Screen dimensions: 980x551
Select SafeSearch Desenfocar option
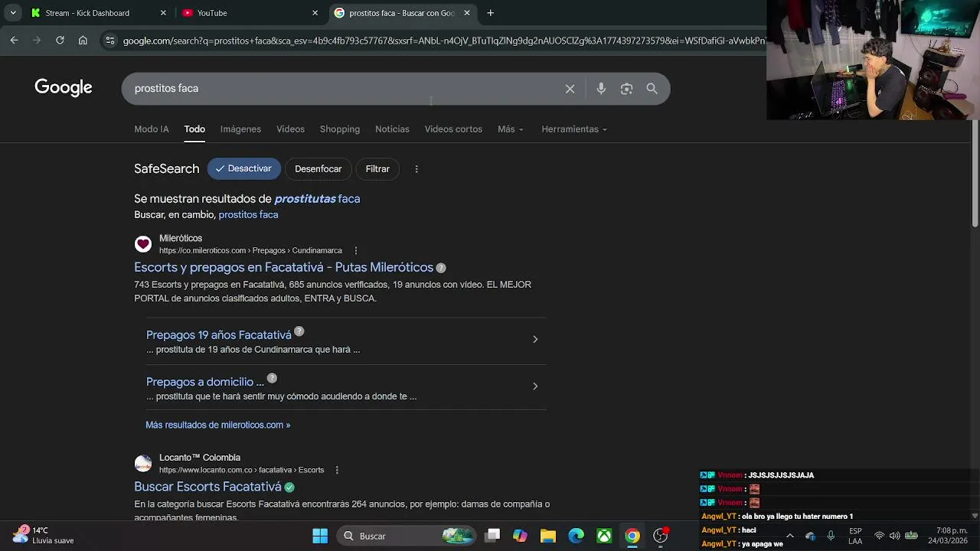pos(318,169)
